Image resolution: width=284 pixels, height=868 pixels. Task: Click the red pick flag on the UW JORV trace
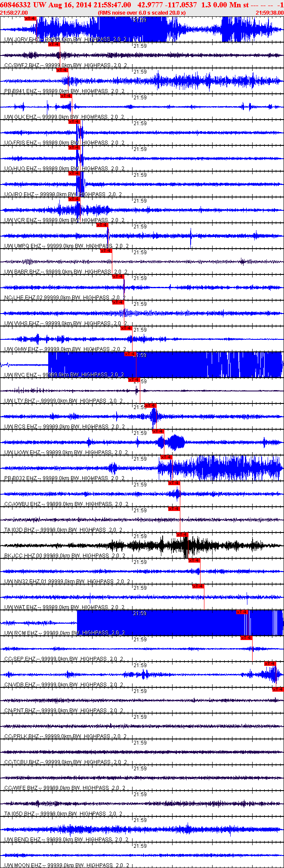coord(31,18)
